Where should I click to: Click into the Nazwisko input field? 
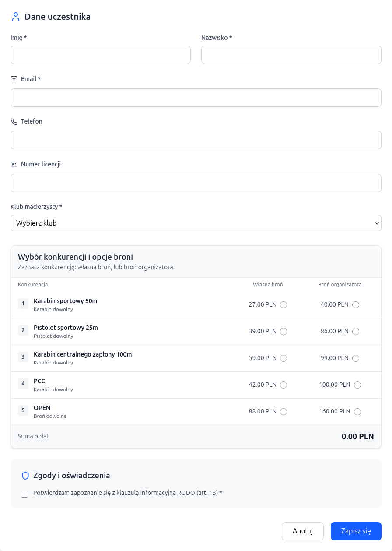coord(291,55)
